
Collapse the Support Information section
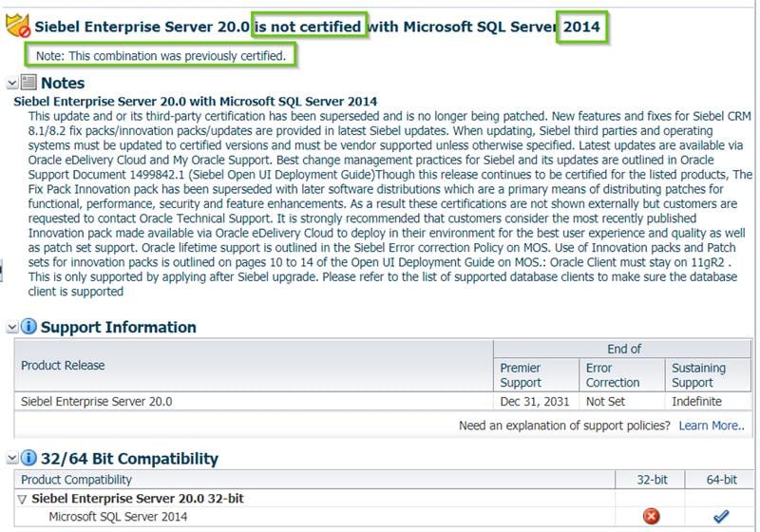[x=12, y=328]
